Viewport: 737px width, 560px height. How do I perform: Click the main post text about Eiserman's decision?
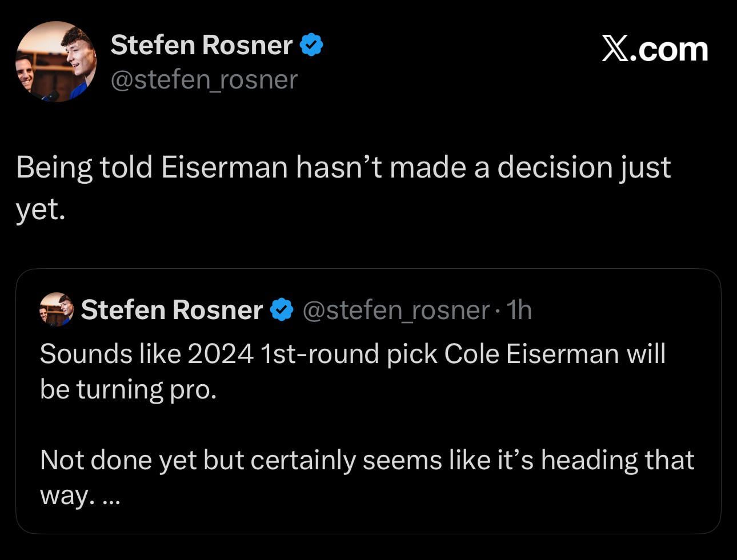click(x=343, y=168)
